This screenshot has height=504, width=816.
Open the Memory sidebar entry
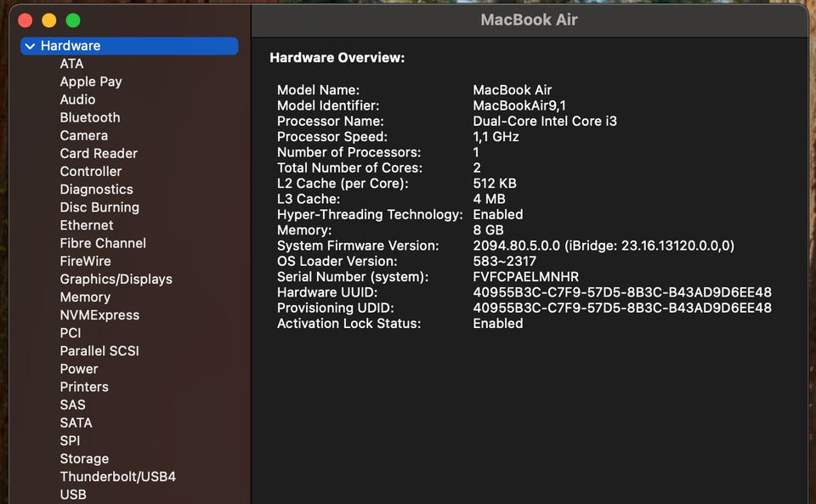[x=85, y=297]
